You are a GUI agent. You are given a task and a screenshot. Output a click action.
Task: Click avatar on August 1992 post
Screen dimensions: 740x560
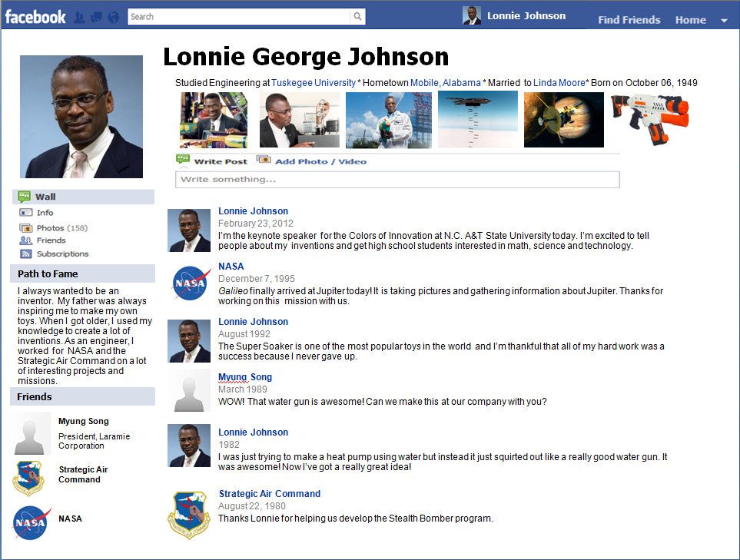click(x=189, y=341)
